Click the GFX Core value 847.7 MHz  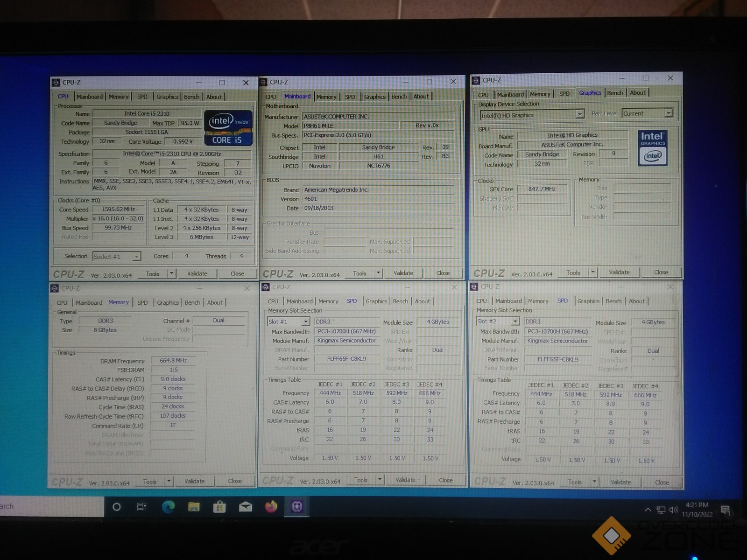point(542,189)
